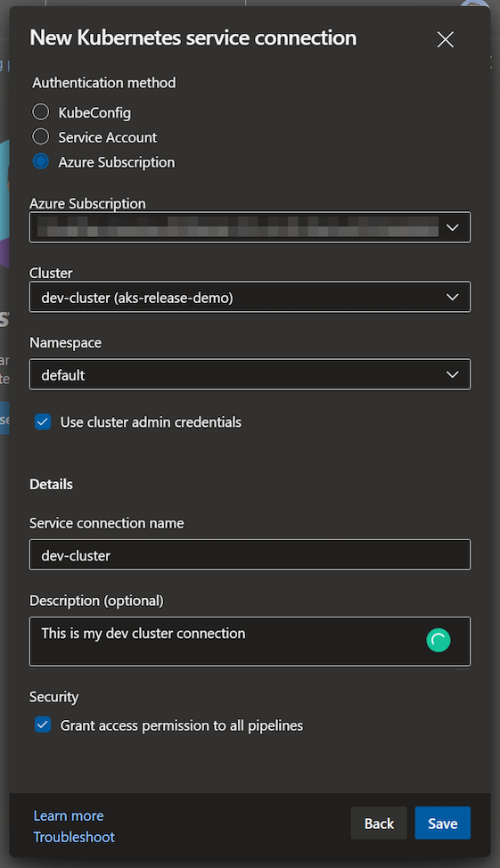
Task: Click the Back button
Action: click(x=380, y=823)
